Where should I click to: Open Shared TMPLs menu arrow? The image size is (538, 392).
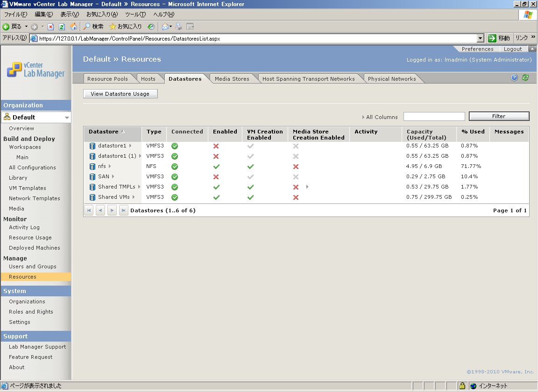click(x=139, y=187)
